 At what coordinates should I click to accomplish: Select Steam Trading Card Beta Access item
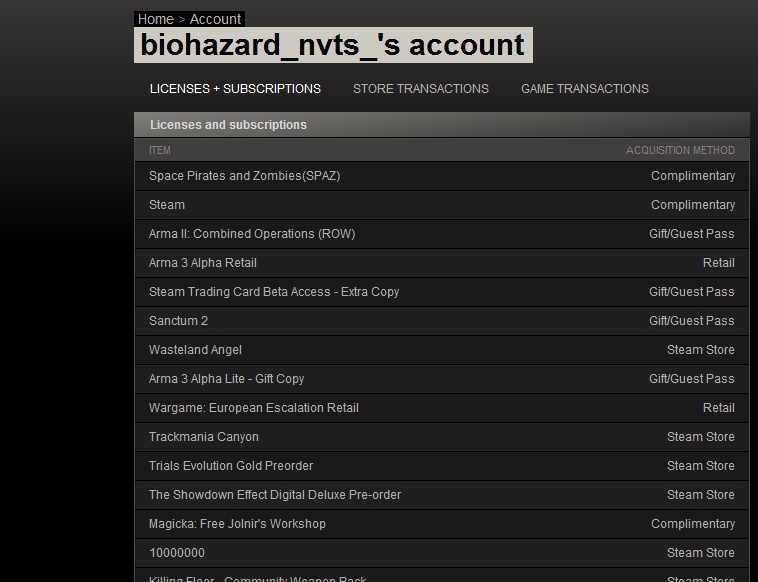tap(274, 292)
